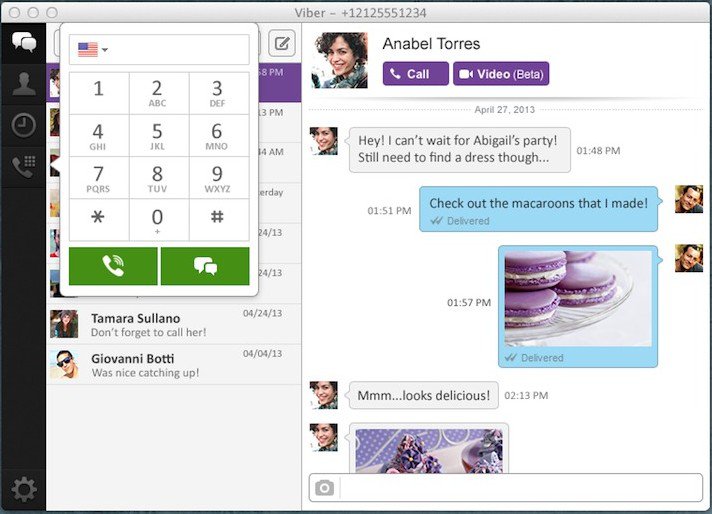
Task: Select Giovanni Botti chat in list
Action: (x=174, y=365)
